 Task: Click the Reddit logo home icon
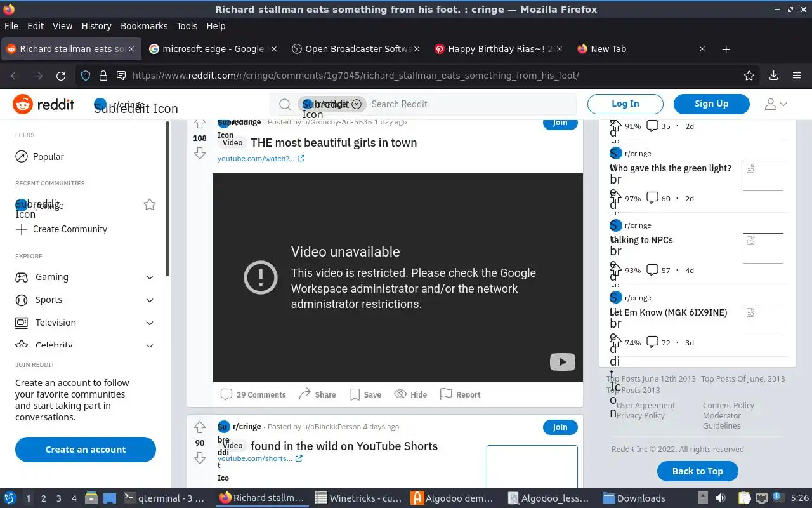pos(23,104)
